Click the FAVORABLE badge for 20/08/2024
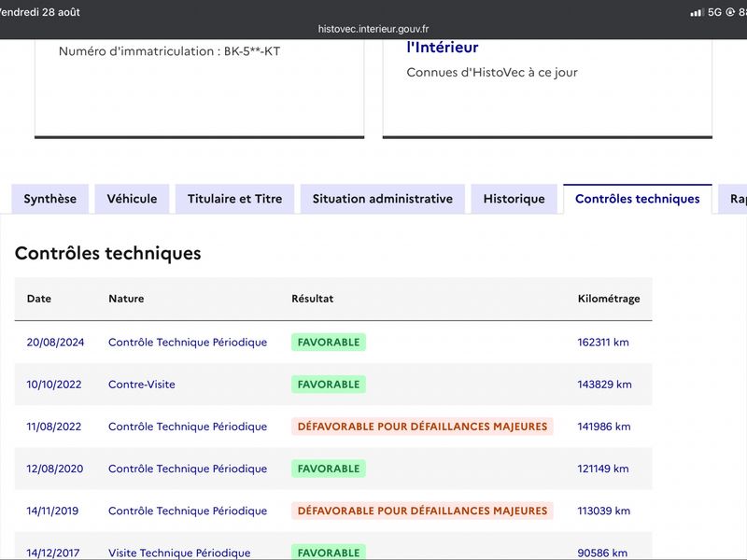 click(x=329, y=343)
